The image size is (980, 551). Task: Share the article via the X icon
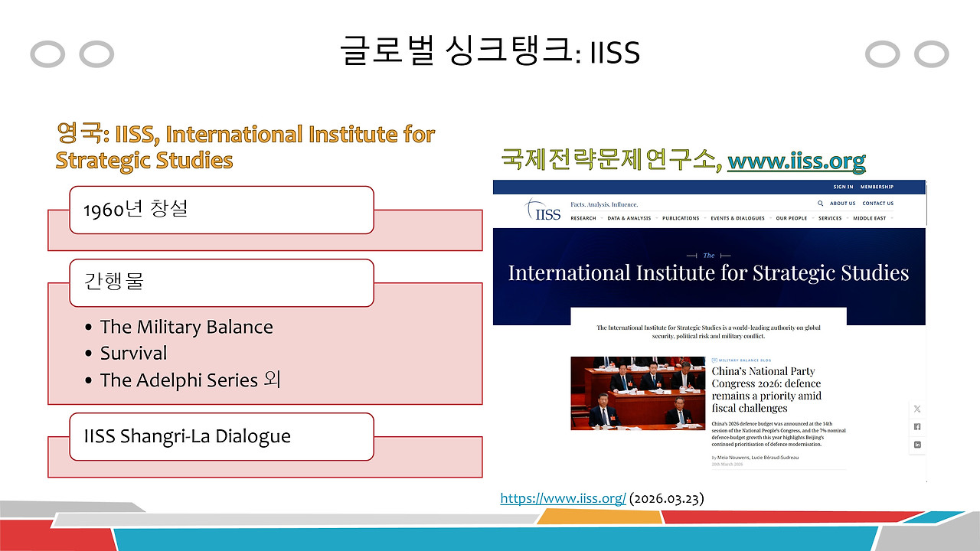click(x=916, y=409)
